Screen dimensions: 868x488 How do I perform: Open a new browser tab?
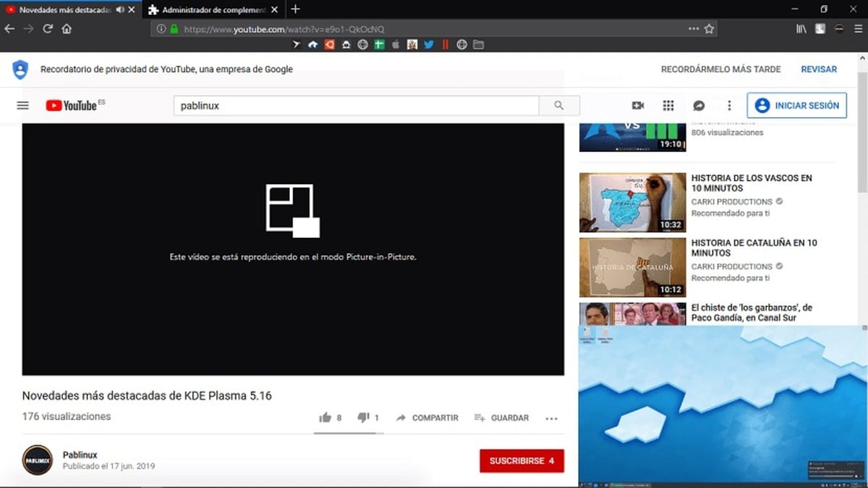(294, 10)
